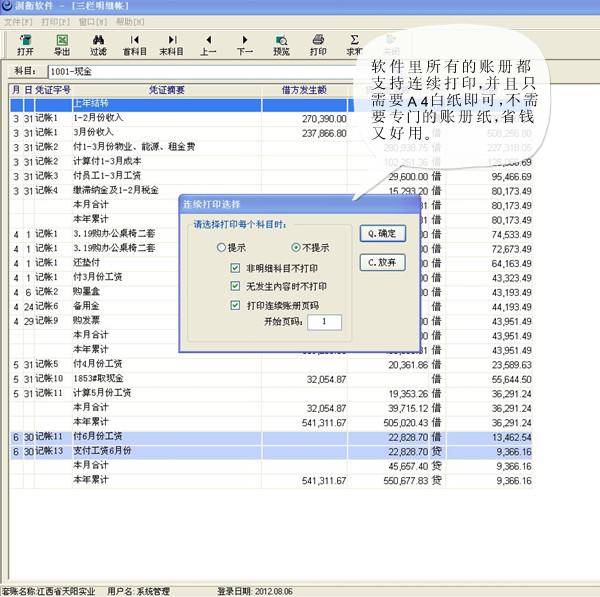Screen dimensions: 600x597
Task: Click the Q.确定 confirm button
Action: tap(382, 233)
